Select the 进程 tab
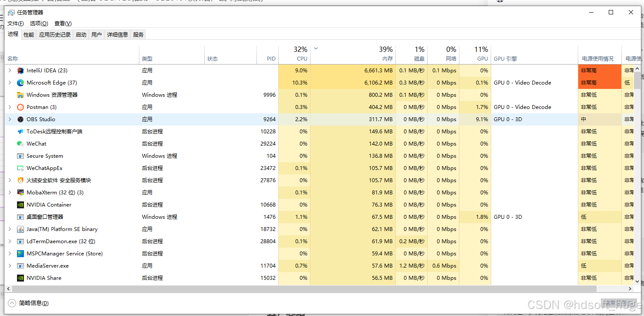The width and height of the screenshot is (644, 316). click(13, 34)
